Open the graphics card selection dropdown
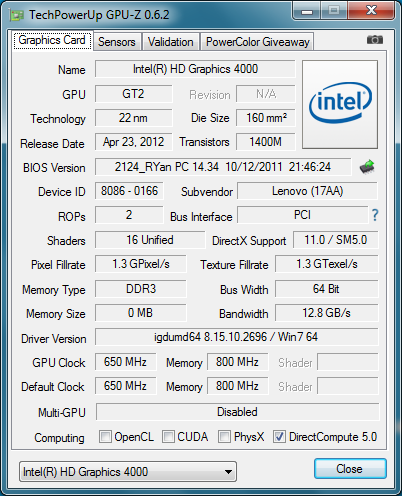Viewport: 402px width, 496px height. coord(128,472)
